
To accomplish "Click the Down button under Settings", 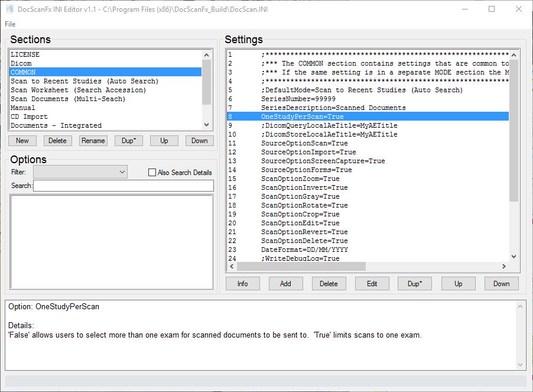I will coord(502,284).
